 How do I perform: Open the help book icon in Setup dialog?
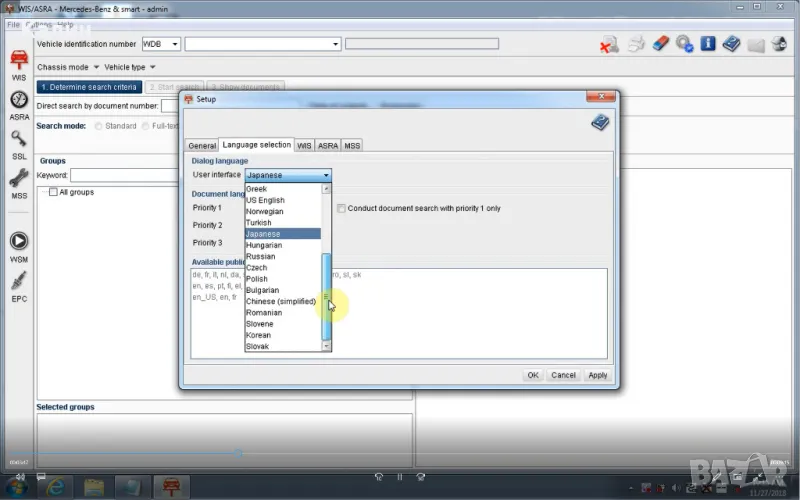599,122
